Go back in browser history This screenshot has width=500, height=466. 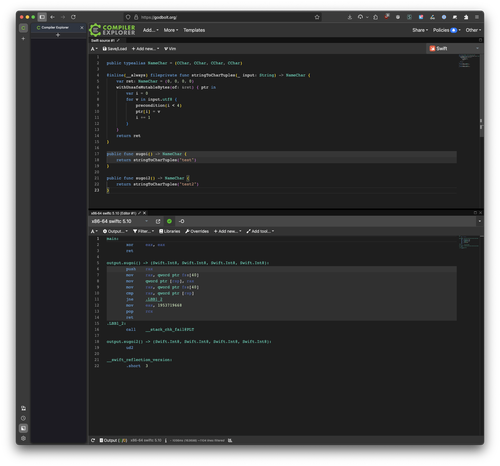[53, 17]
